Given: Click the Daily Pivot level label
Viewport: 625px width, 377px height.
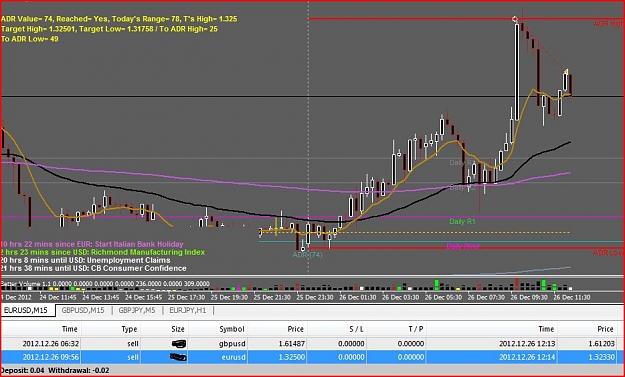Looking at the screenshot, I should tap(463, 246).
